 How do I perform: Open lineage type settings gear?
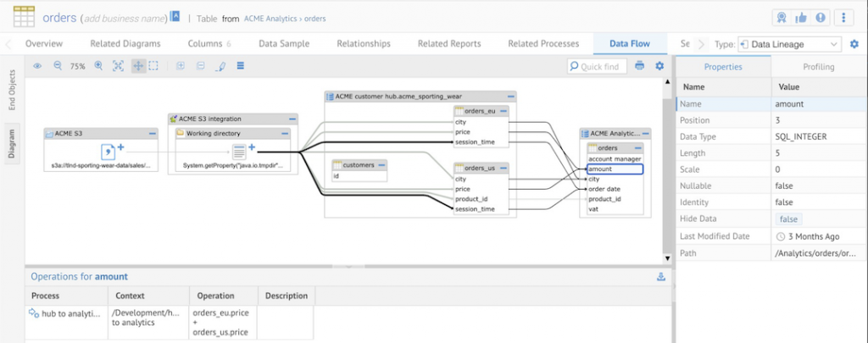(x=854, y=44)
